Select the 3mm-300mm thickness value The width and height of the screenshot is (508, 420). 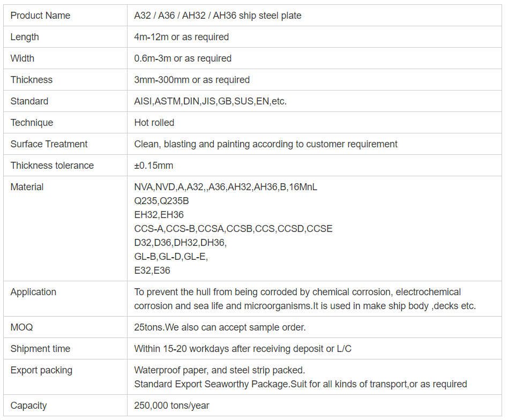pyautogui.click(x=192, y=80)
